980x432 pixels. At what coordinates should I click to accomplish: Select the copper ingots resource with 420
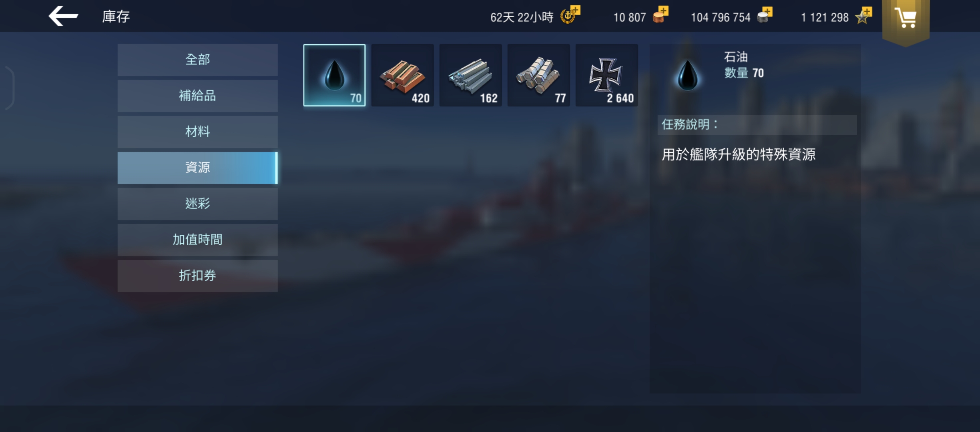coord(402,75)
